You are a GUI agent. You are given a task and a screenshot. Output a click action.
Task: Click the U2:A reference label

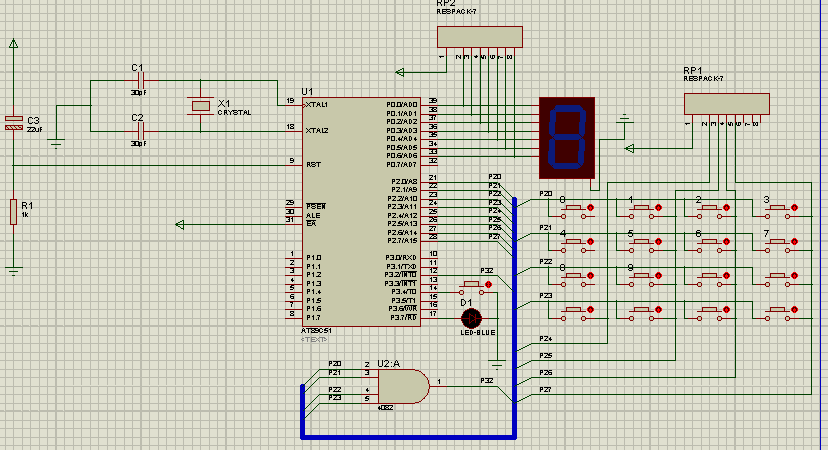(x=389, y=363)
